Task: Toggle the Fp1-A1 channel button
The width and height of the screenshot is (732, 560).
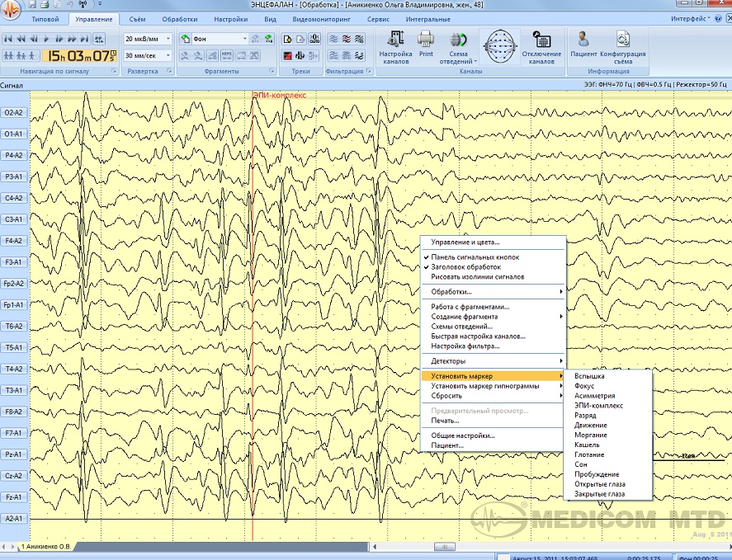Action: (13, 304)
